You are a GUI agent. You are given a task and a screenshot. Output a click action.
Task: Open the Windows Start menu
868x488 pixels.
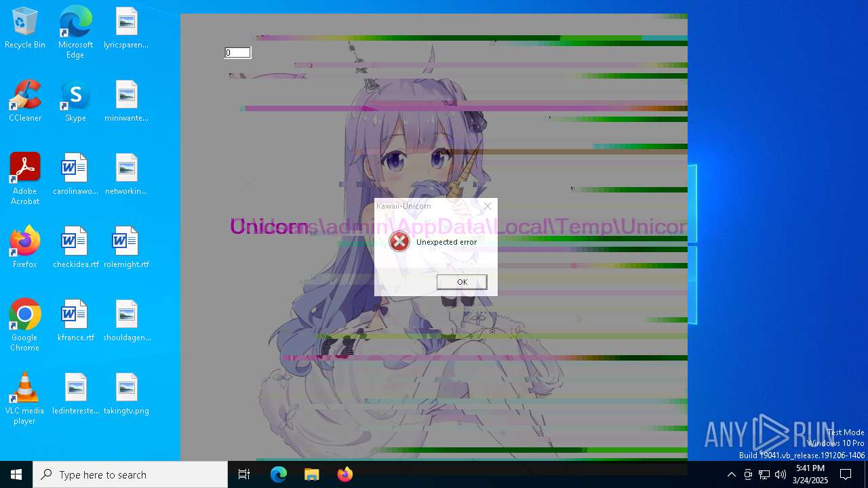point(16,474)
